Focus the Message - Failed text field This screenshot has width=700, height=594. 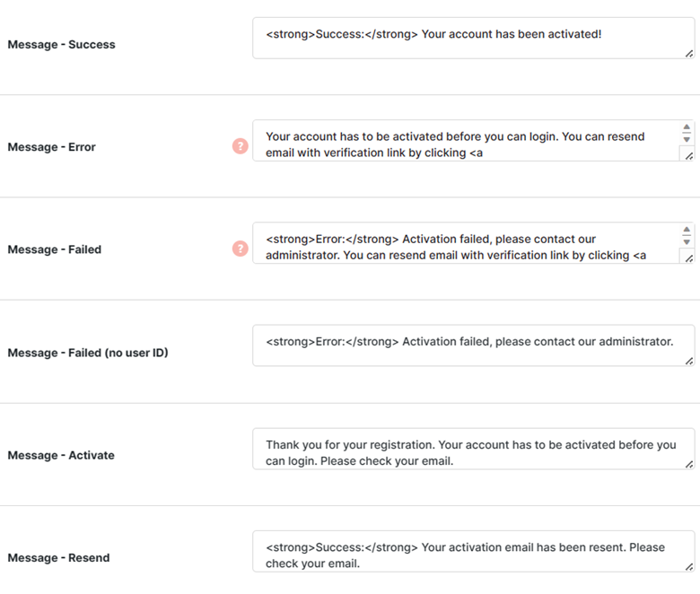click(466, 243)
